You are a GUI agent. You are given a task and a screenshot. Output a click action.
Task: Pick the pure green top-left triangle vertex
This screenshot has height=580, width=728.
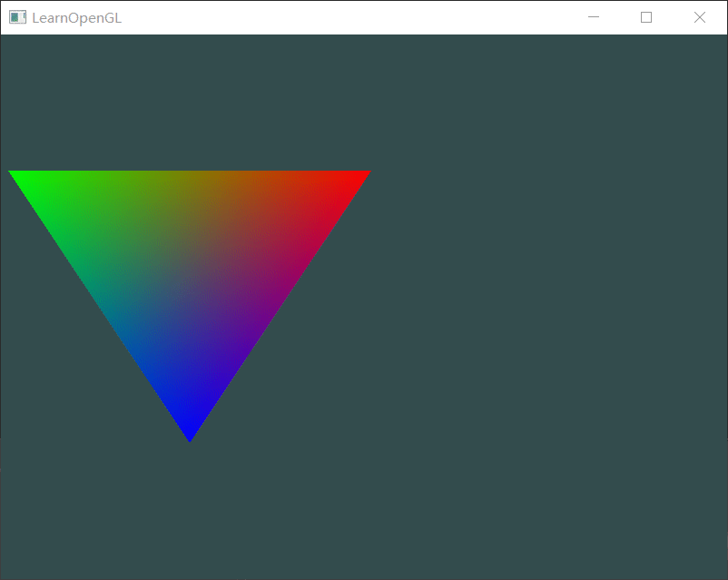point(15,173)
